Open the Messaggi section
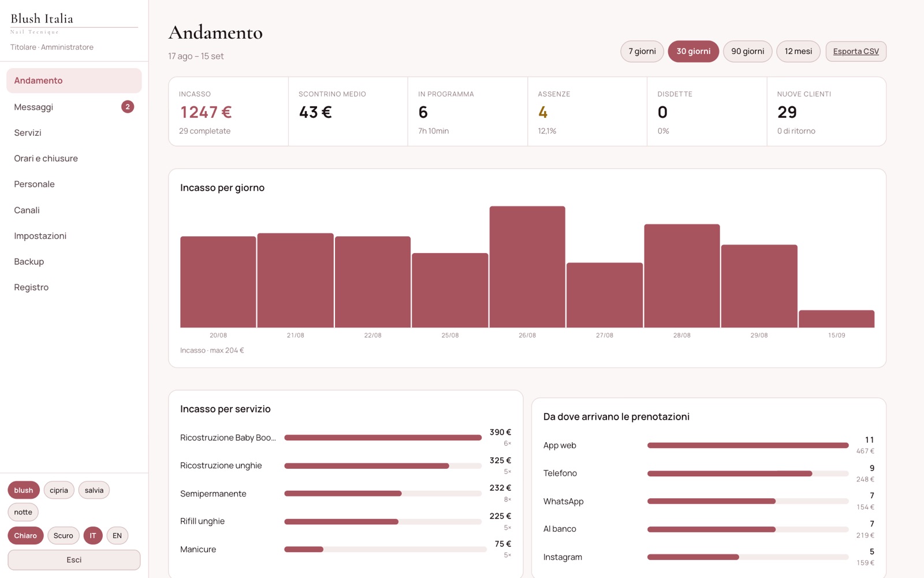This screenshot has width=924, height=578. point(74,107)
